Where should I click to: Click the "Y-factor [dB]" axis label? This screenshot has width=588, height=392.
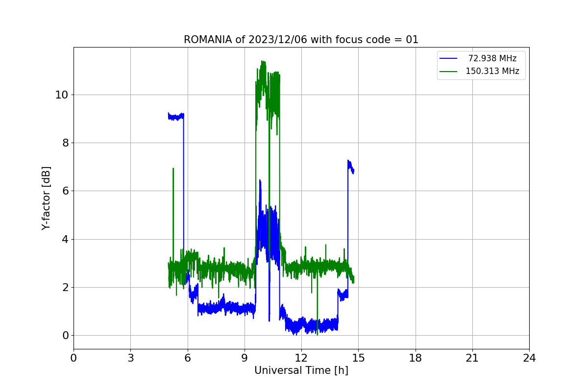(x=46, y=198)
